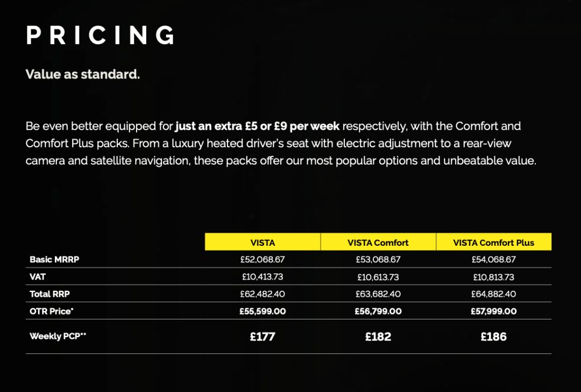The height and width of the screenshot is (392, 581).
Task: Click the £55,599.00 OTR price
Action: pos(263,311)
